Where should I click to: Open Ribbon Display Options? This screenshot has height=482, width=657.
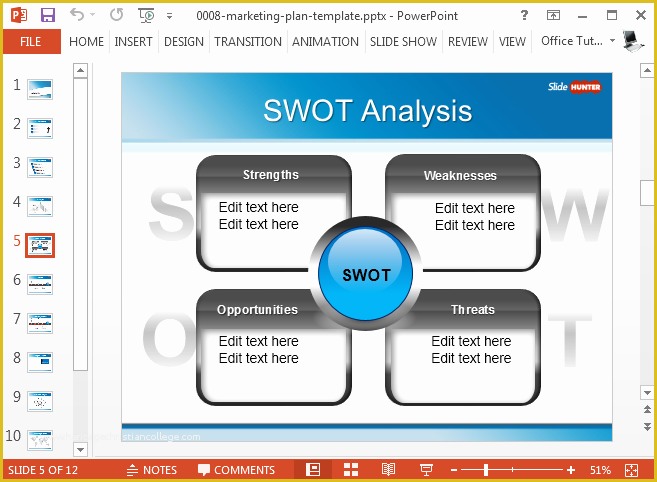pyautogui.click(x=553, y=16)
